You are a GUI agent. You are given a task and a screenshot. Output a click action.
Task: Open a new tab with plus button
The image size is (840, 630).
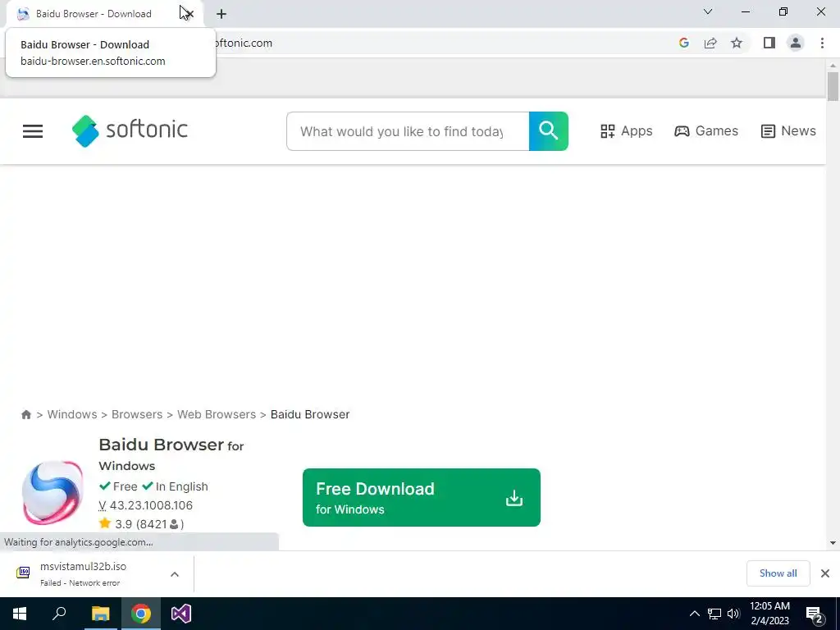[x=221, y=14]
